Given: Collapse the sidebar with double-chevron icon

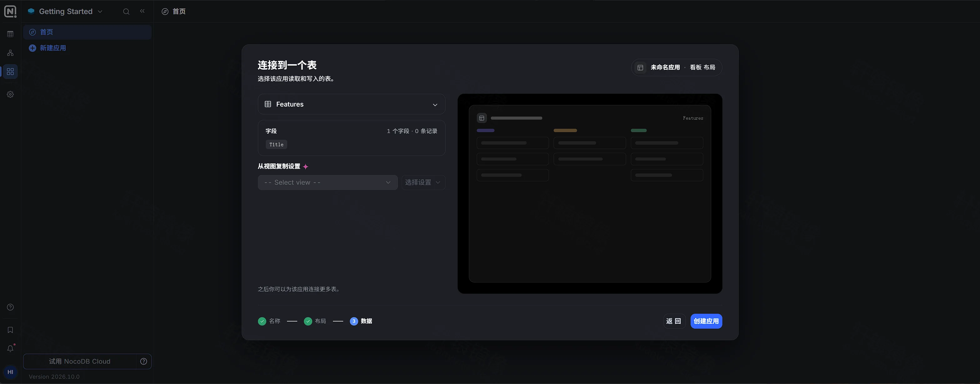Looking at the screenshot, I should tap(142, 12).
